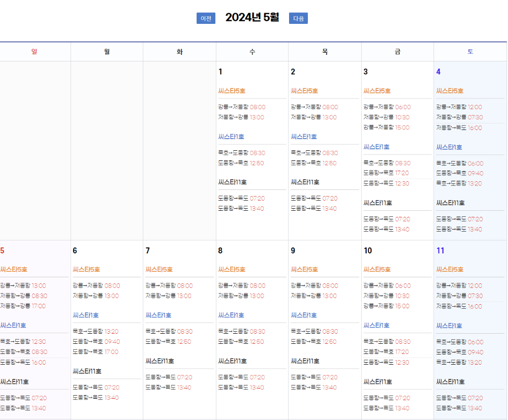Select 강릉→저동항 06:00 on May 3
This screenshot has width=508, height=420.
click(387, 107)
